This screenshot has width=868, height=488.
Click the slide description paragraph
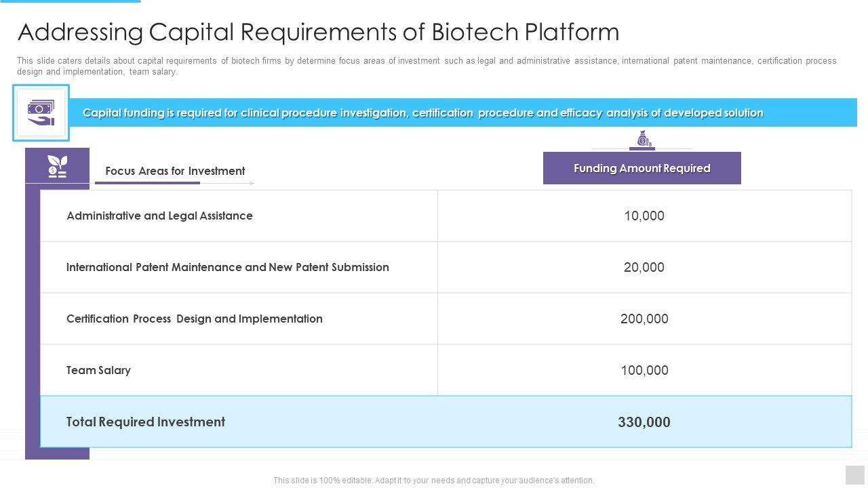426,66
